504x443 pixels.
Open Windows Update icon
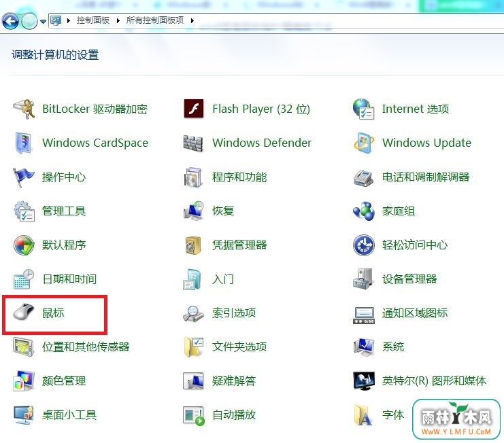[363, 143]
